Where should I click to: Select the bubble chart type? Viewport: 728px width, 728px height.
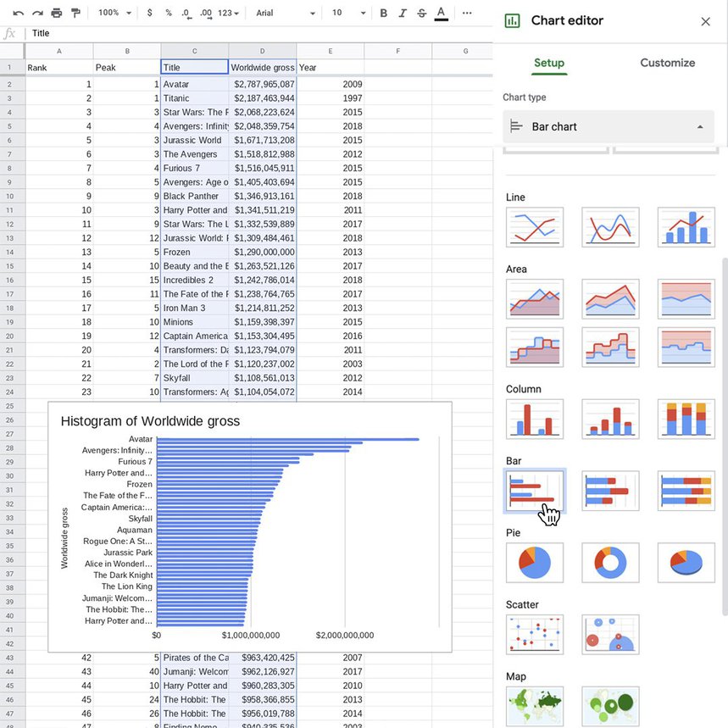610,635
